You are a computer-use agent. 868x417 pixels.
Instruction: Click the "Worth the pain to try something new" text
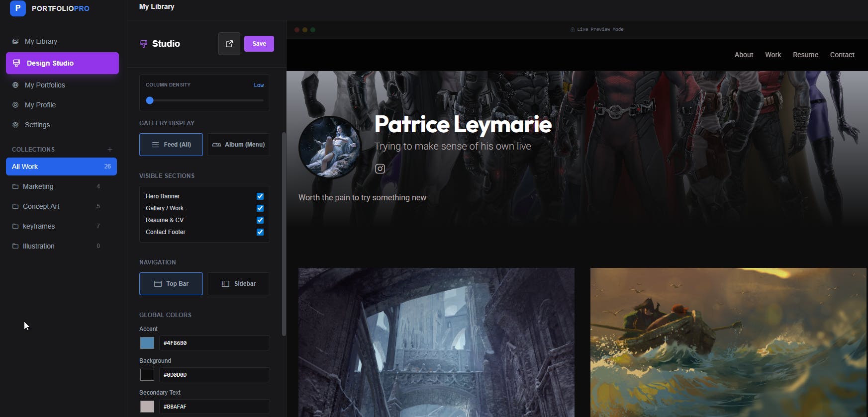tap(362, 197)
